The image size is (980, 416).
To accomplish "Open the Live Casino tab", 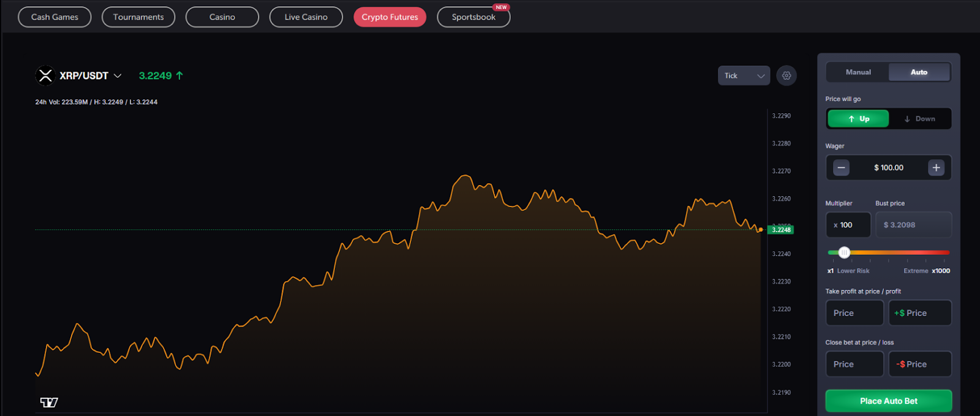I will point(306,17).
